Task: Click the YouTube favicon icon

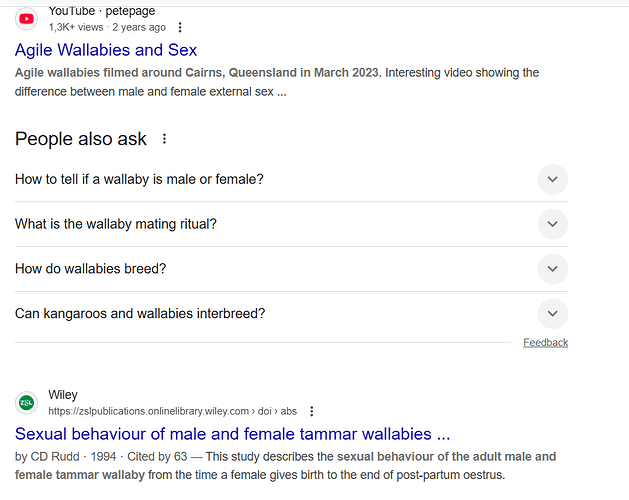Action: point(27,19)
